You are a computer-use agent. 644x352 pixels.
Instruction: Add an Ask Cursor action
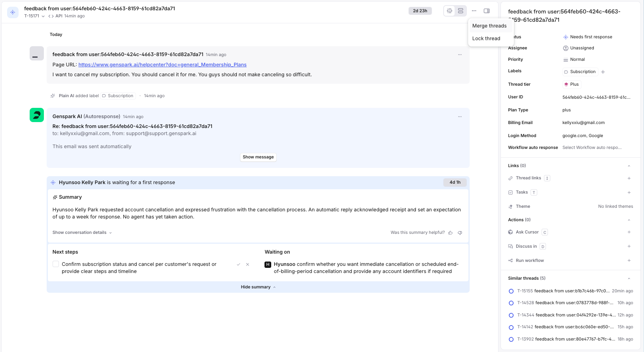[629, 232]
